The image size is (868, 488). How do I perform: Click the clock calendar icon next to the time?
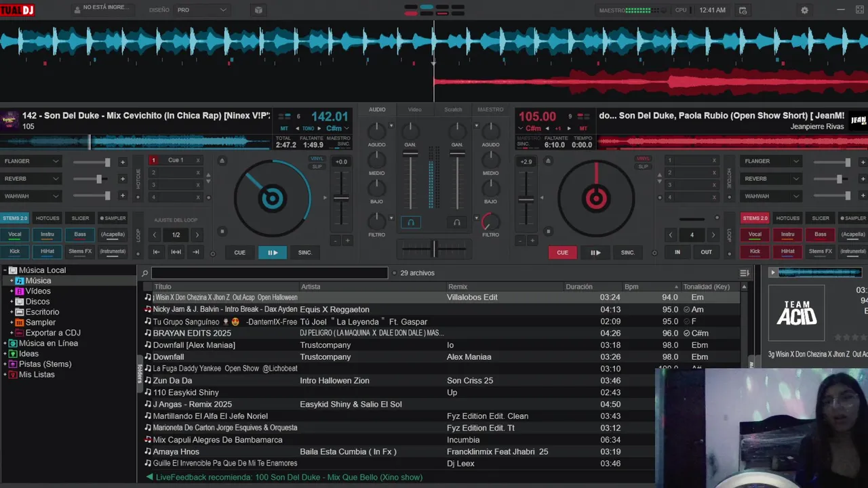743,10
